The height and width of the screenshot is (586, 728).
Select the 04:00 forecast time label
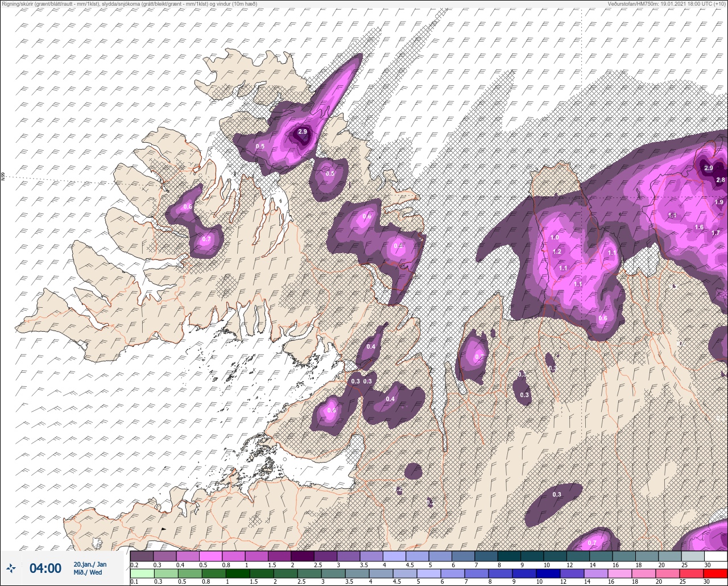[x=45, y=568]
